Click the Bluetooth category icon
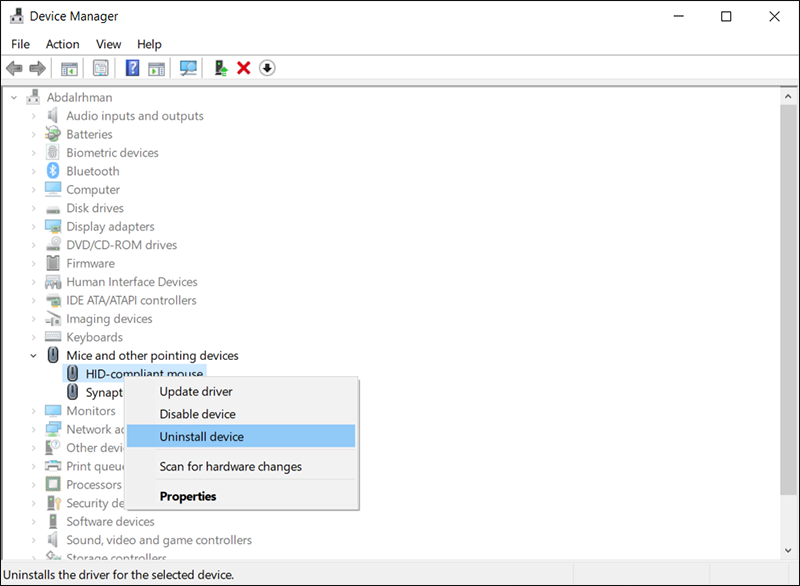The image size is (800, 586). point(53,170)
